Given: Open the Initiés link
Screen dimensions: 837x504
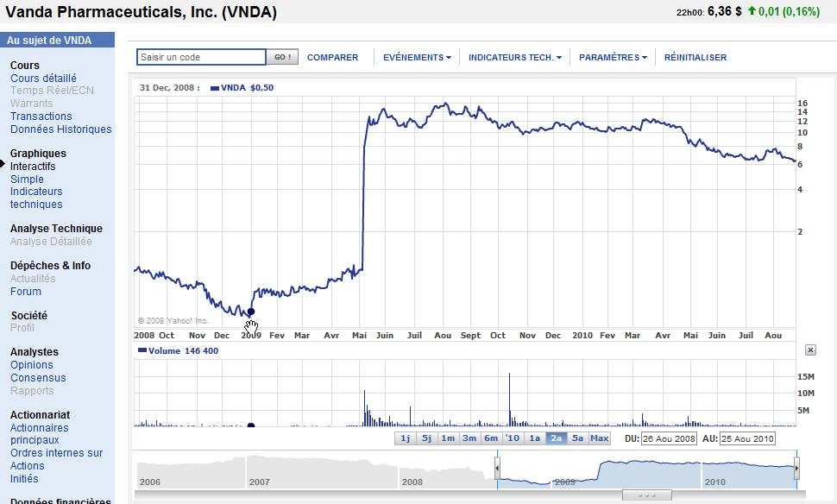Looking at the screenshot, I should [24, 479].
